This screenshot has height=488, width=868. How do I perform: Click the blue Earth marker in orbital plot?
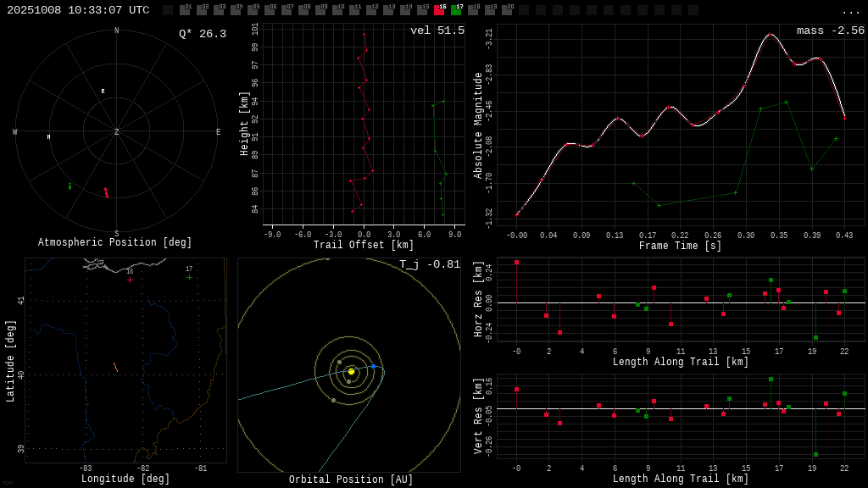click(373, 367)
